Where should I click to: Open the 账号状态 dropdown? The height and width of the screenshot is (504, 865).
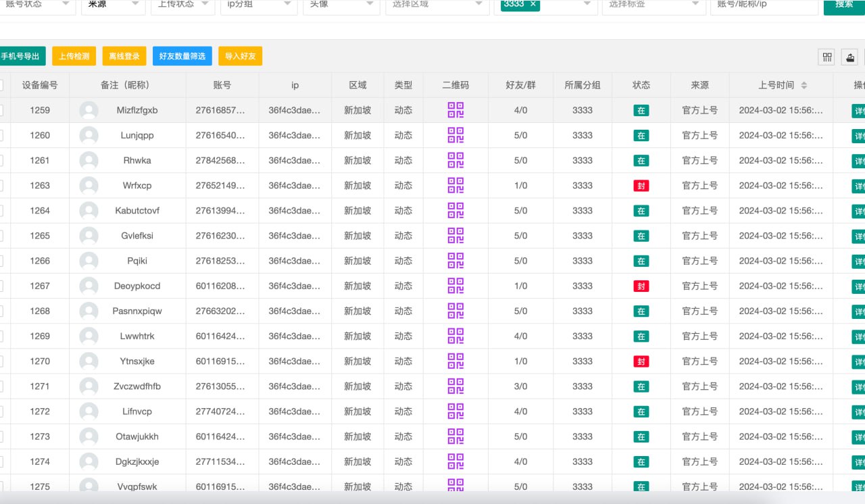(x=37, y=5)
